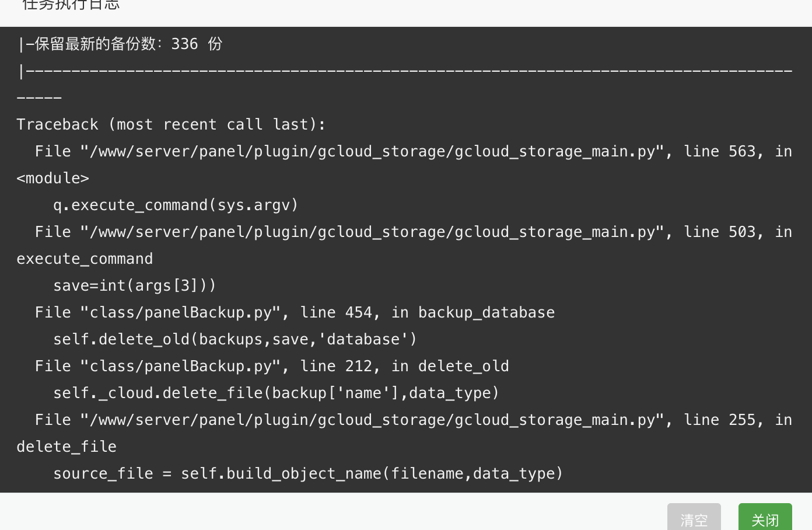Click the 任务执行日志 dialog title
Screen dimensions: 812x530
pyautogui.click(x=71, y=5)
